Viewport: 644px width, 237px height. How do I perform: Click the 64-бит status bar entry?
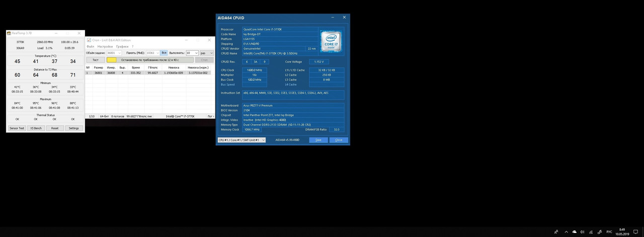coord(103,116)
